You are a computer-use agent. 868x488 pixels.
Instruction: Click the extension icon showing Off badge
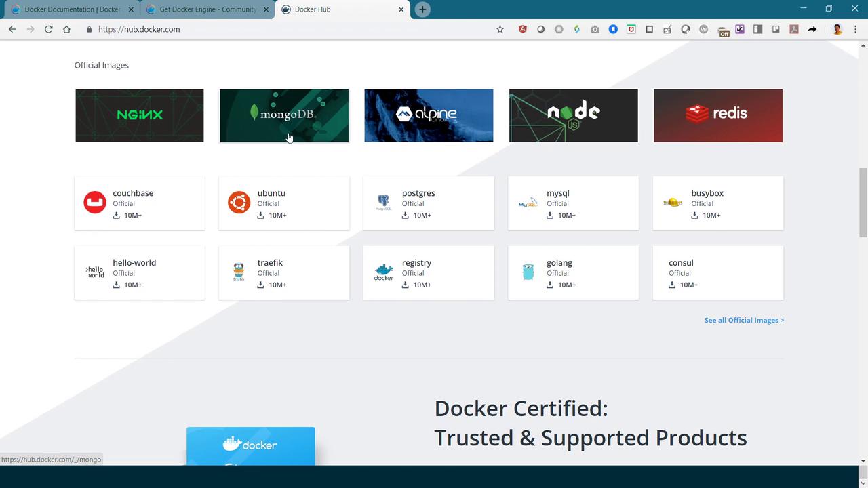tap(723, 30)
